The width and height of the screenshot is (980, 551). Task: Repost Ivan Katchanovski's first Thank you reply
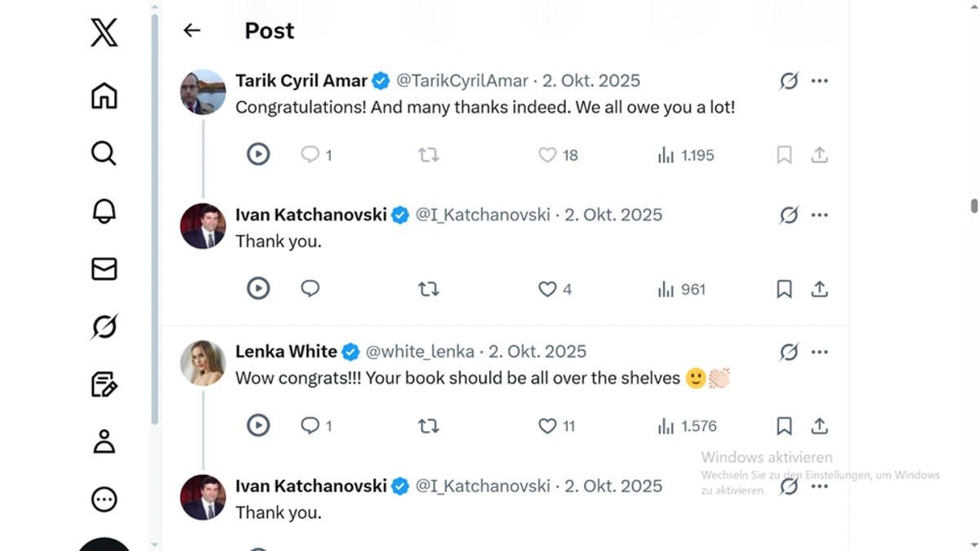coord(428,289)
